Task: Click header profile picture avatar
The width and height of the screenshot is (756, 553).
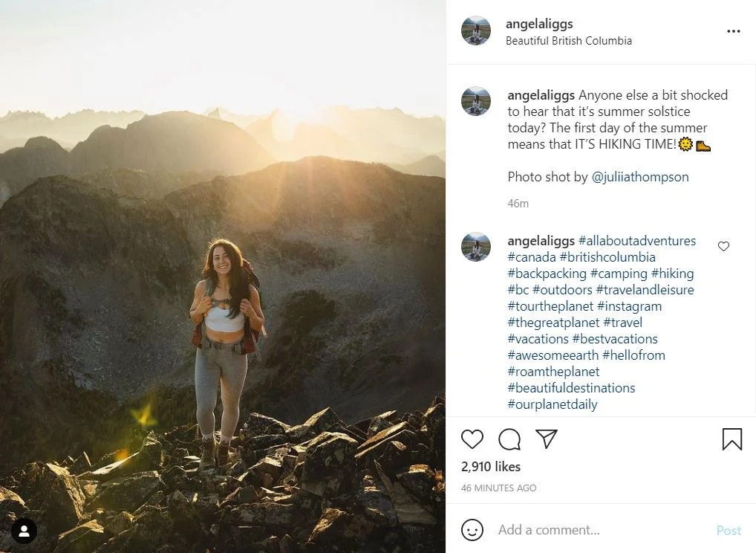Action: 476,31
